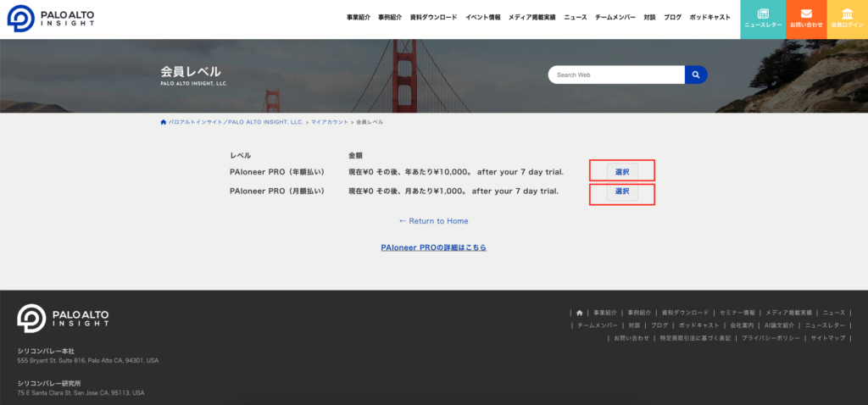Open 事例紹介 in the top navigation

point(390,17)
